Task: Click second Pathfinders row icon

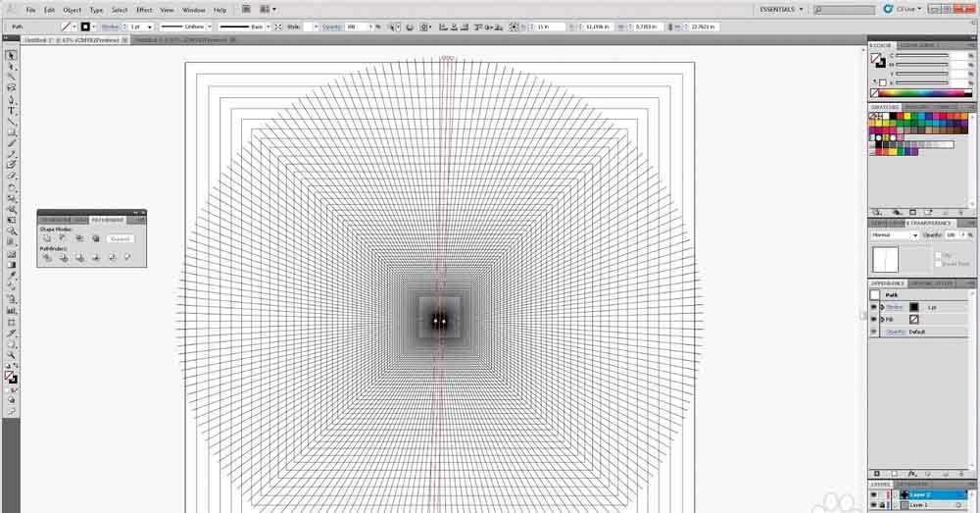Action: coord(63,257)
